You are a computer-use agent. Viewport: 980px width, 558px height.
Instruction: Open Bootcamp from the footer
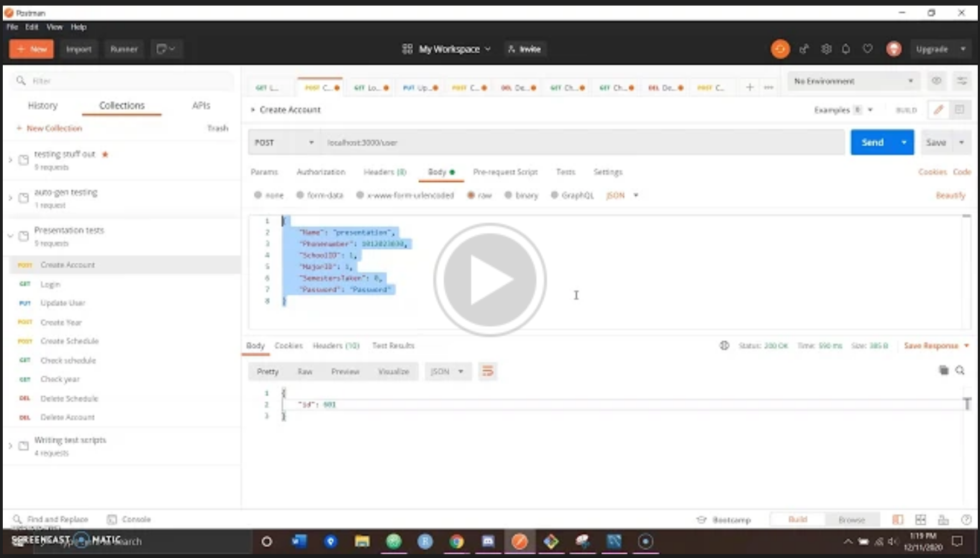[723, 520]
